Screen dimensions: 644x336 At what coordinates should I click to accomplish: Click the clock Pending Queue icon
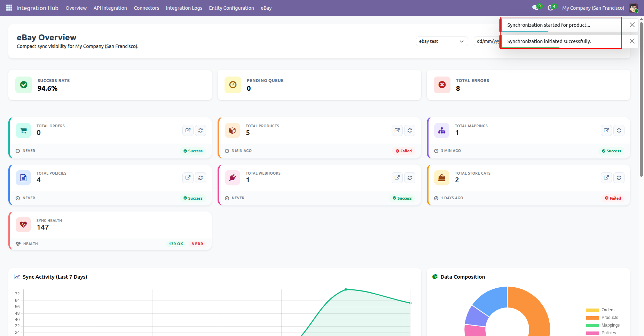233,85
